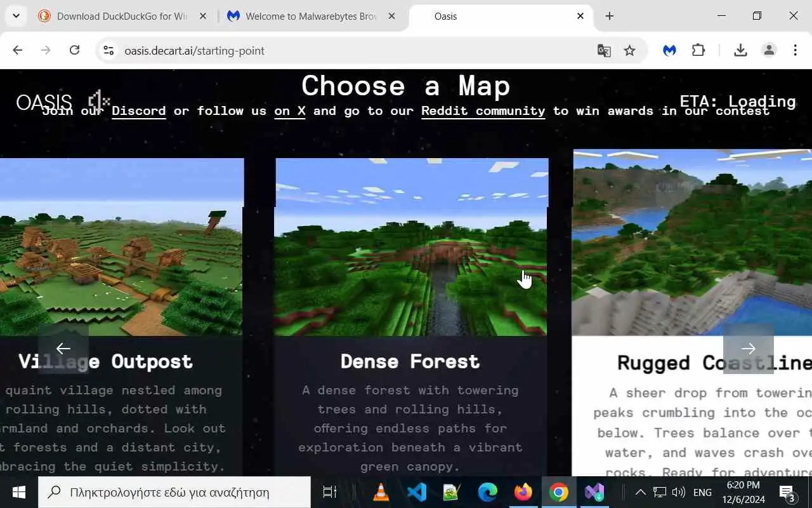Expand hidden system tray icons

640,492
